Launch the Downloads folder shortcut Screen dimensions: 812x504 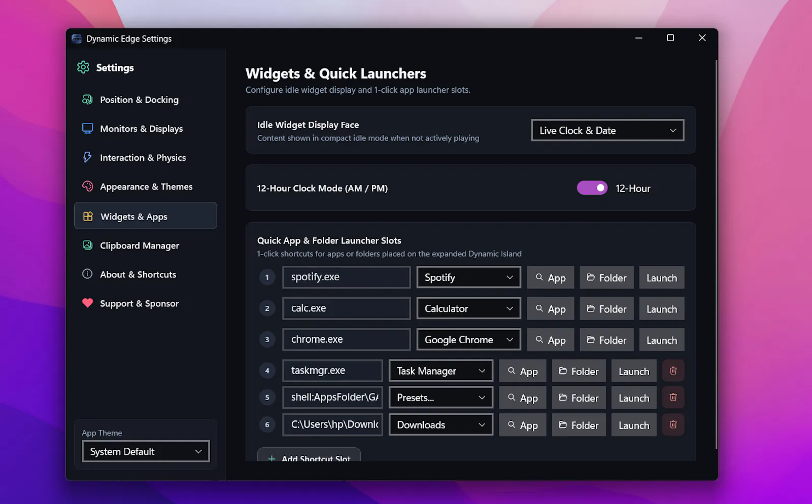pyautogui.click(x=633, y=425)
